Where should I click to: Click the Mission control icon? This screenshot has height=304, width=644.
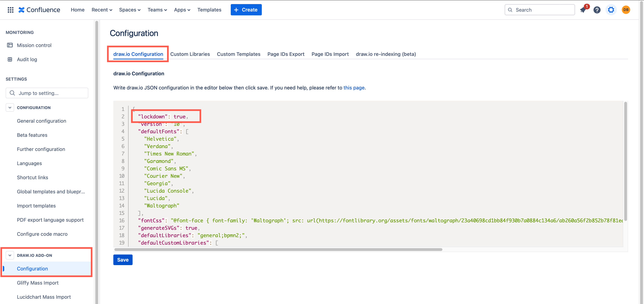tap(10, 45)
